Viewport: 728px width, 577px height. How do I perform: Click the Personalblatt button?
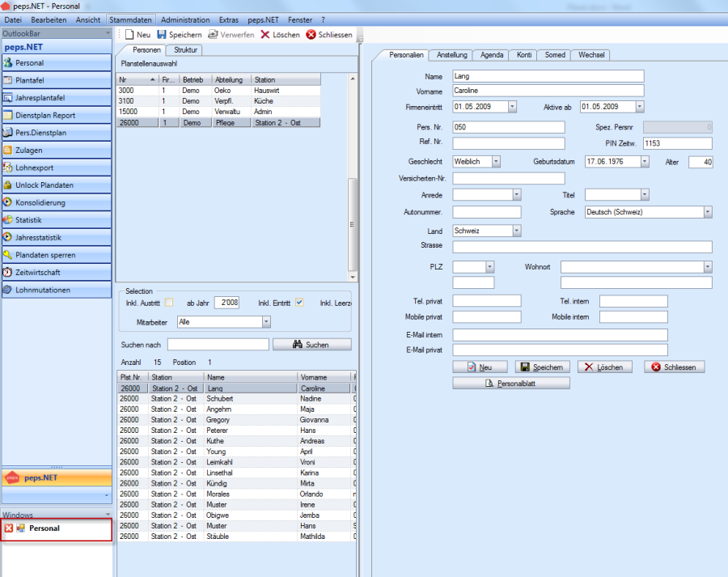click(510, 384)
